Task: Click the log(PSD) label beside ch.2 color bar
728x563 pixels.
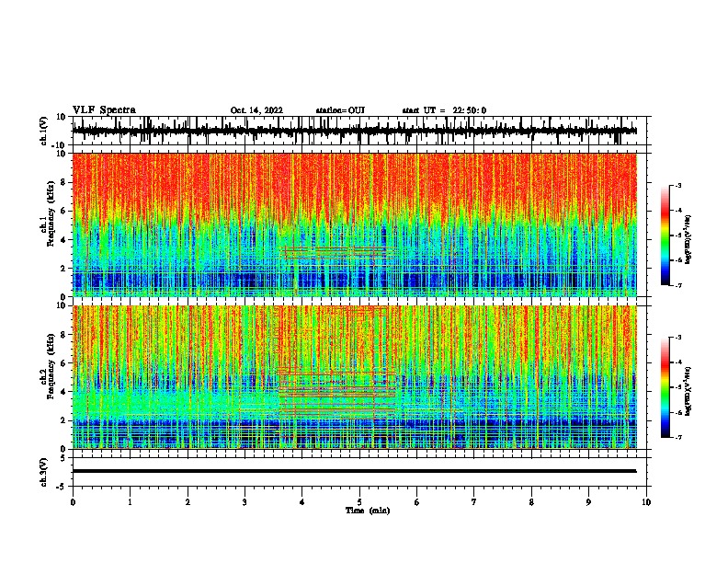Action: [688, 391]
